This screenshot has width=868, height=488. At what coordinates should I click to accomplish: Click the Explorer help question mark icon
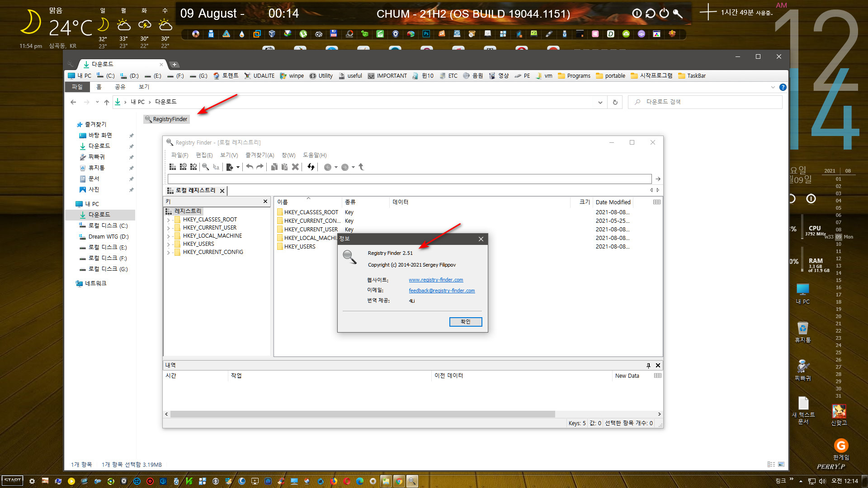point(783,87)
